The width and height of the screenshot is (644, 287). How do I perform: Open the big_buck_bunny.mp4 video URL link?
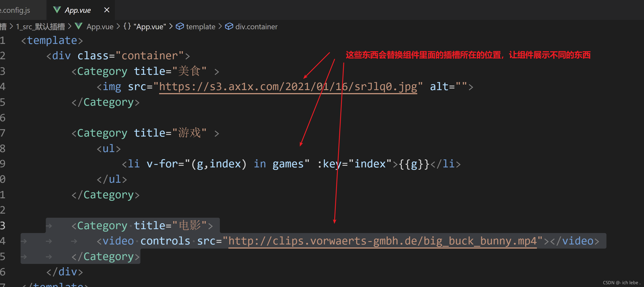382,241
